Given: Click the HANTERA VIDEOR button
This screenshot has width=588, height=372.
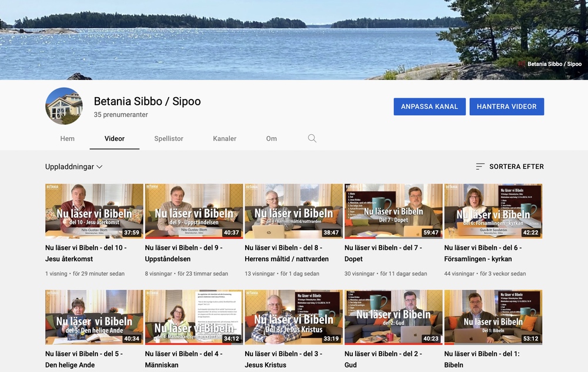Looking at the screenshot, I should [x=506, y=107].
